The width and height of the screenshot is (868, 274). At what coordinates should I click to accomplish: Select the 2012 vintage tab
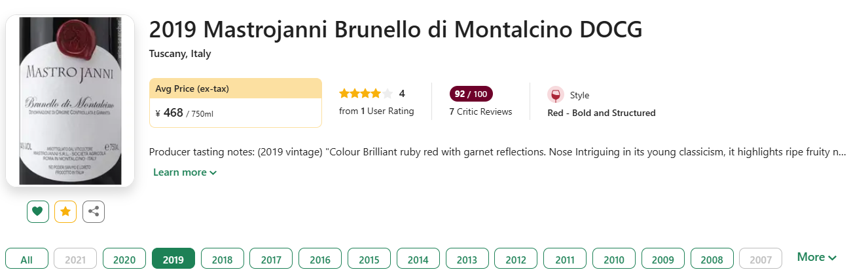click(516, 260)
